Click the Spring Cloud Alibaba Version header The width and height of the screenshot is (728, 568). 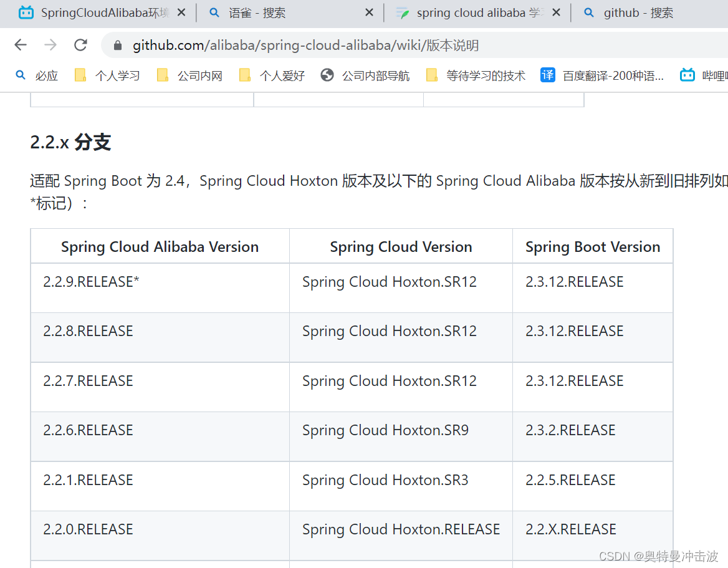[160, 247]
